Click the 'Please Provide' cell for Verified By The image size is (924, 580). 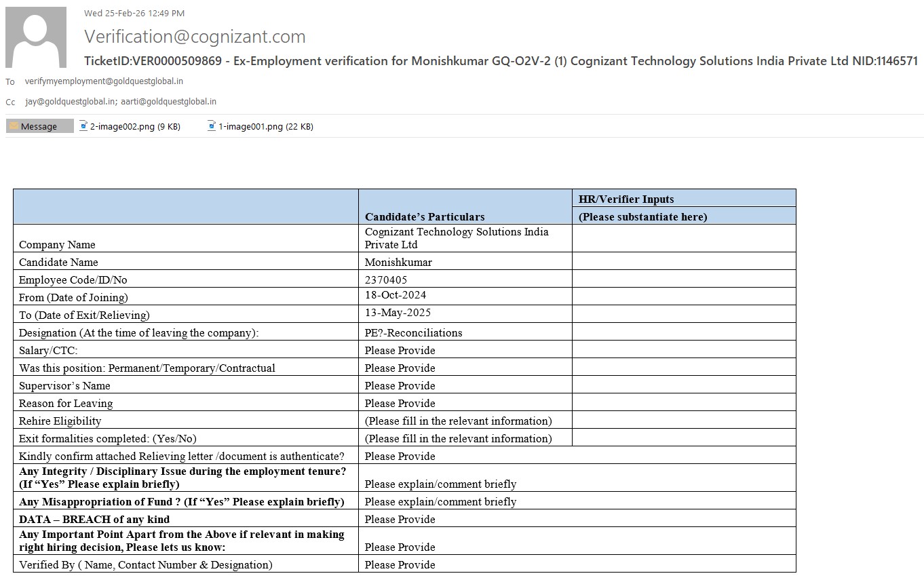[x=400, y=564]
